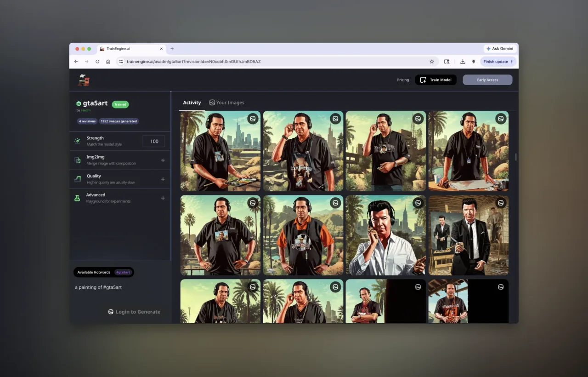Click the image icon on the man-at-table thumbnail
Screen dimensions: 588x377
[x=501, y=119]
